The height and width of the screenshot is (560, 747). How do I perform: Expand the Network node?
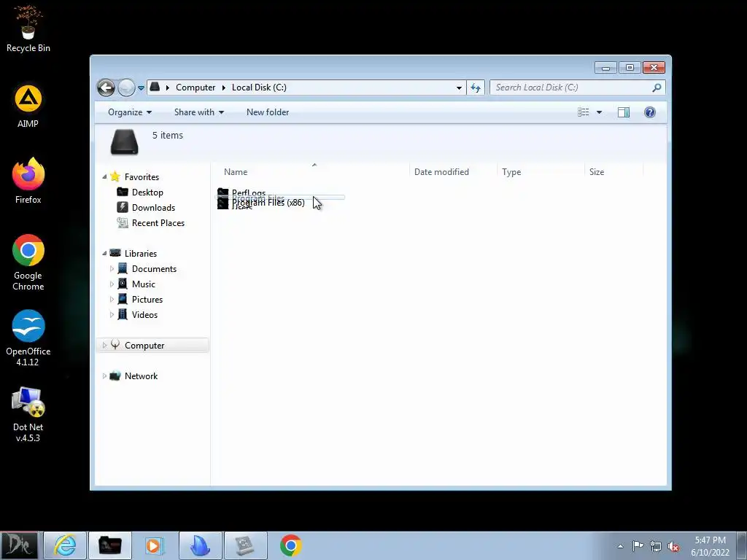click(x=104, y=376)
